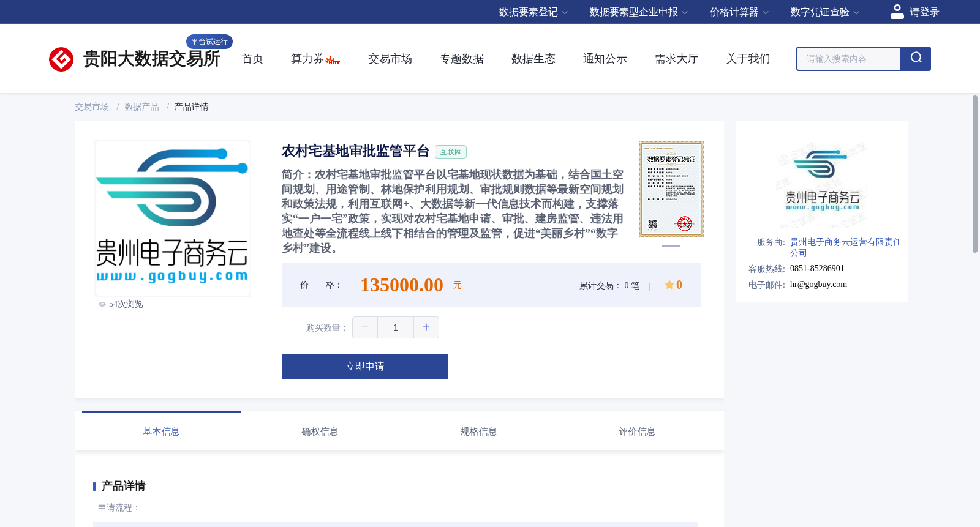This screenshot has width=980, height=527.
Task: Click the price value 135000.00
Action: coord(402,285)
